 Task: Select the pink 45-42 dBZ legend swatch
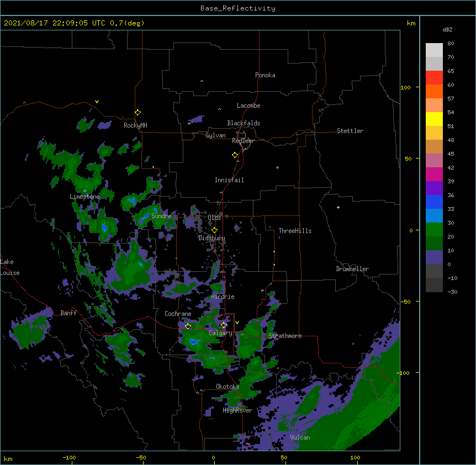(434, 161)
